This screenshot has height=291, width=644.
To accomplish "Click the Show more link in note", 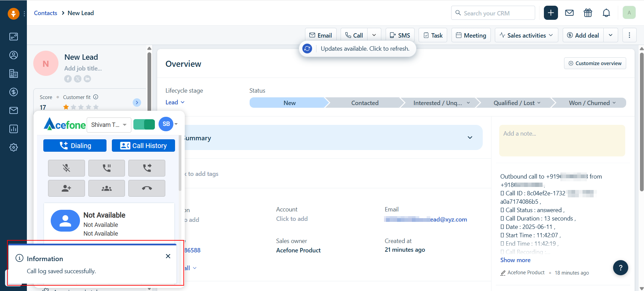I will point(515,260).
